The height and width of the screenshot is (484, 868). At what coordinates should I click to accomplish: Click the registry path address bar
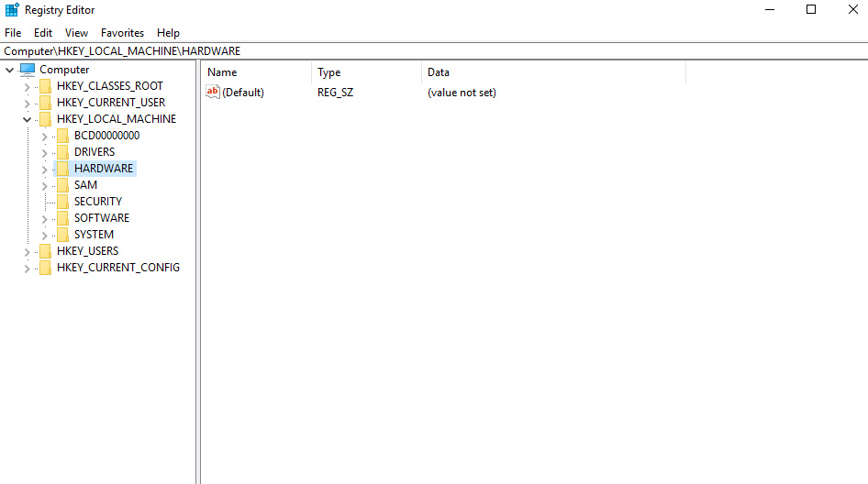tap(434, 51)
